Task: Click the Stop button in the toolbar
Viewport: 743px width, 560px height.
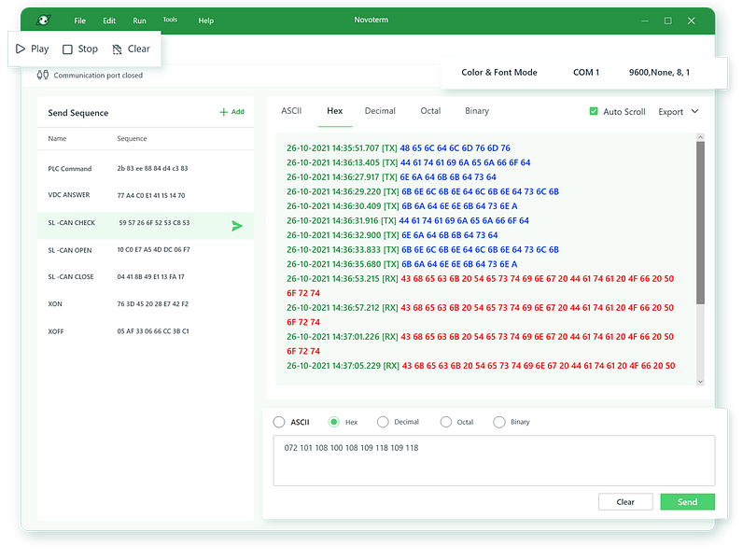Action: 80,49
